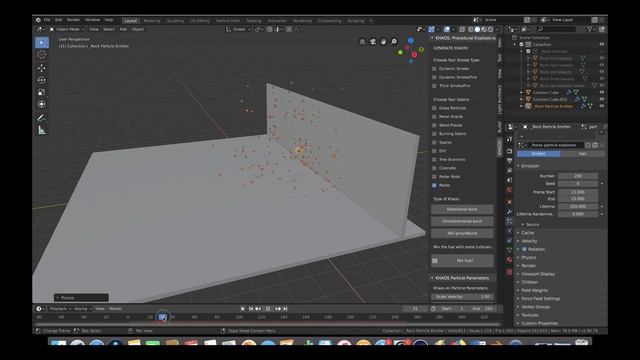
Task: Collapse the KHAOS Particle Parameters panel
Action: pos(432,278)
